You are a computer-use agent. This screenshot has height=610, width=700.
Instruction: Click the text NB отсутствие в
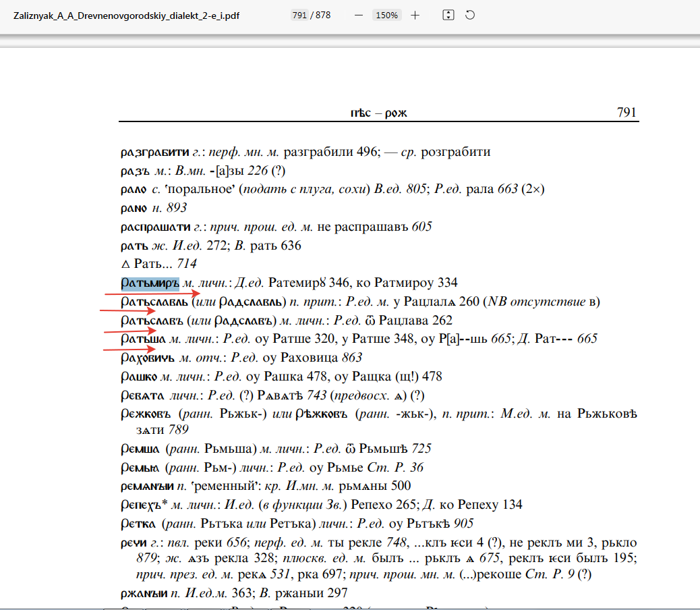point(542,302)
